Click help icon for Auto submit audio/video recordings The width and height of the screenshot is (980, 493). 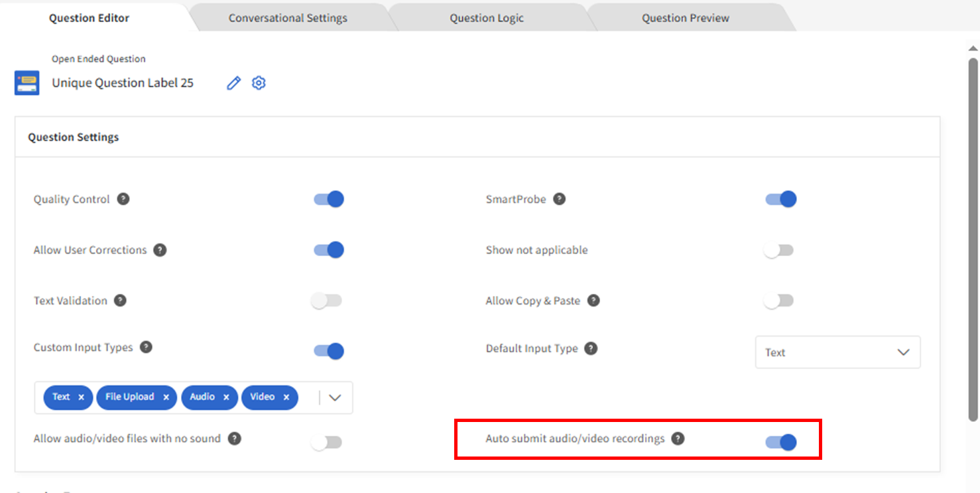pos(678,439)
